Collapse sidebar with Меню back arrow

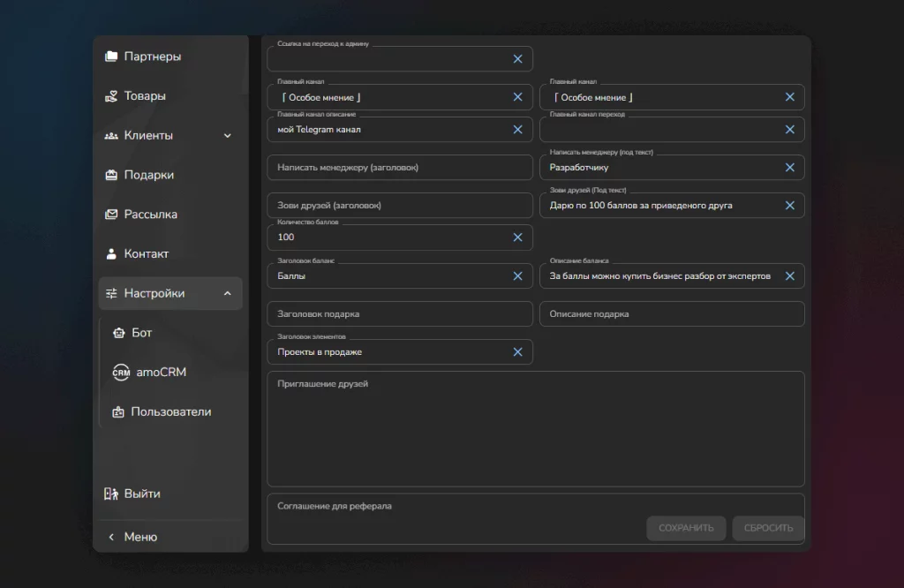(x=111, y=537)
